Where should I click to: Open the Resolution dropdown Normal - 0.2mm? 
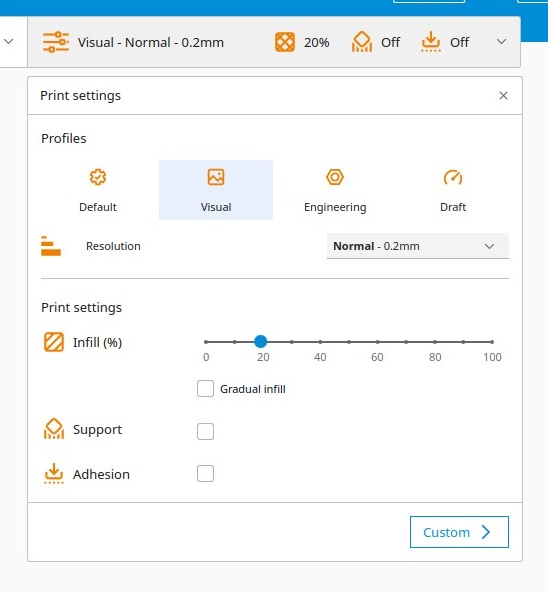418,246
